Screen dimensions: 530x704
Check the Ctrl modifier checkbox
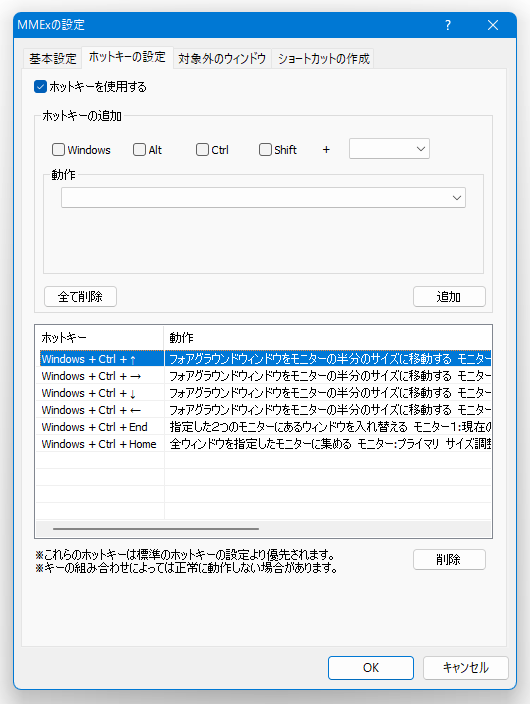tap(212, 150)
